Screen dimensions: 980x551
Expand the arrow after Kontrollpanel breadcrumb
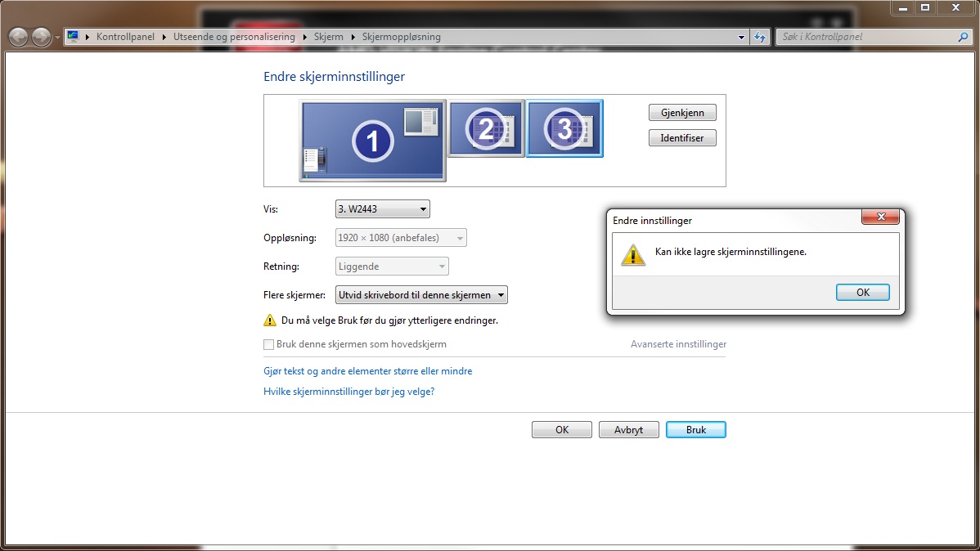pyautogui.click(x=164, y=37)
